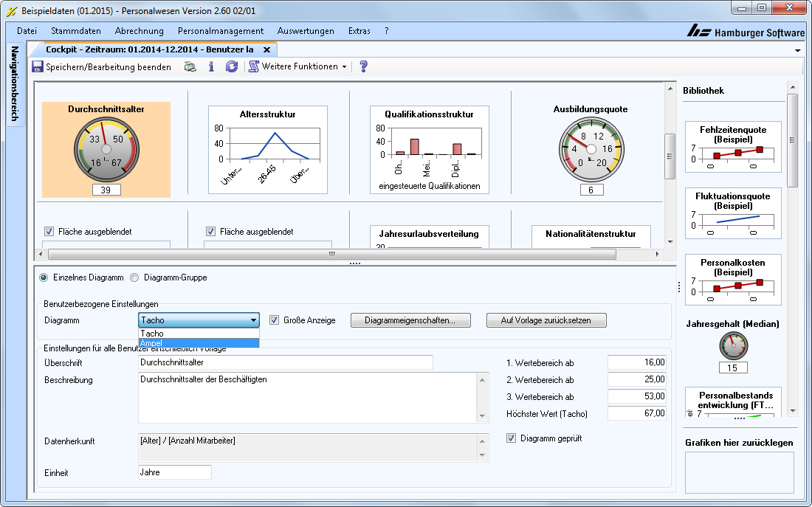The width and height of the screenshot is (812, 507).
Task: Pick Personalbestandsentwicklung chart from Bibliothek
Action: coord(733,401)
